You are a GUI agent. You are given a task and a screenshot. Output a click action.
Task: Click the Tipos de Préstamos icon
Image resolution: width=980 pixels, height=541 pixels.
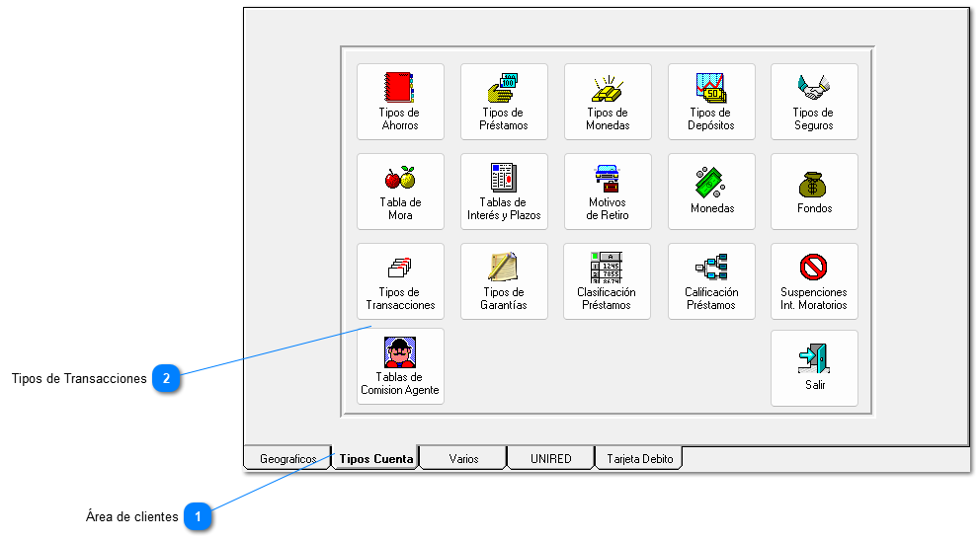[x=504, y=102]
